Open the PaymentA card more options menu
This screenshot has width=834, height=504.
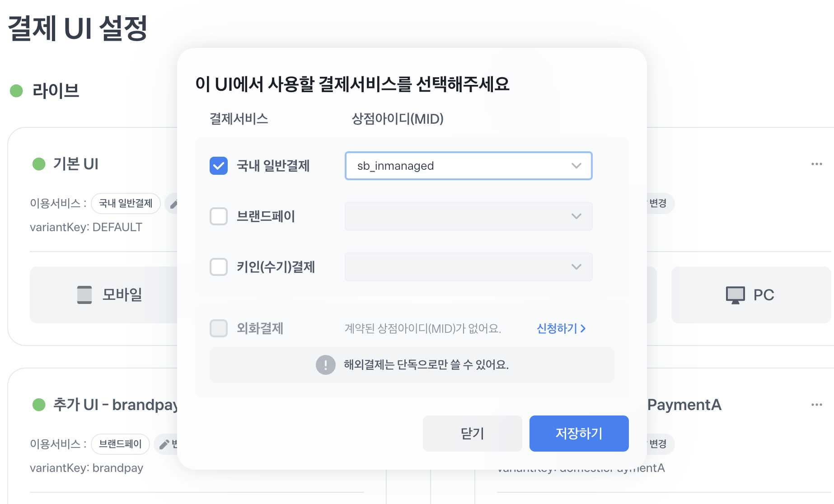816,405
